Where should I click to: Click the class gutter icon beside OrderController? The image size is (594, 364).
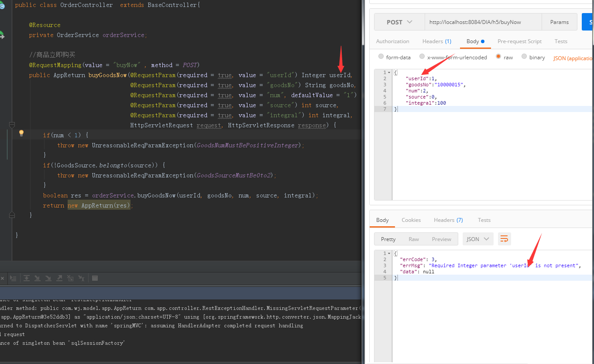click(2, 5)
